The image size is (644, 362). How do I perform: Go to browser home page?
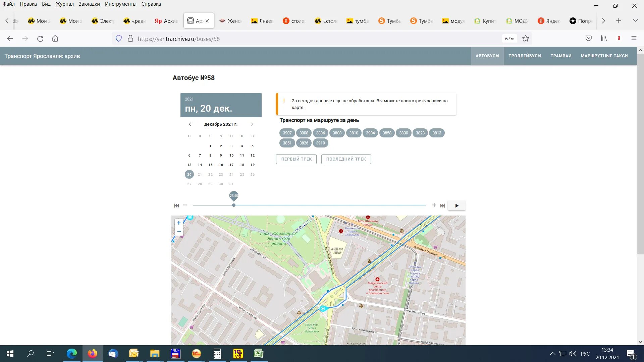click(55, 39)
